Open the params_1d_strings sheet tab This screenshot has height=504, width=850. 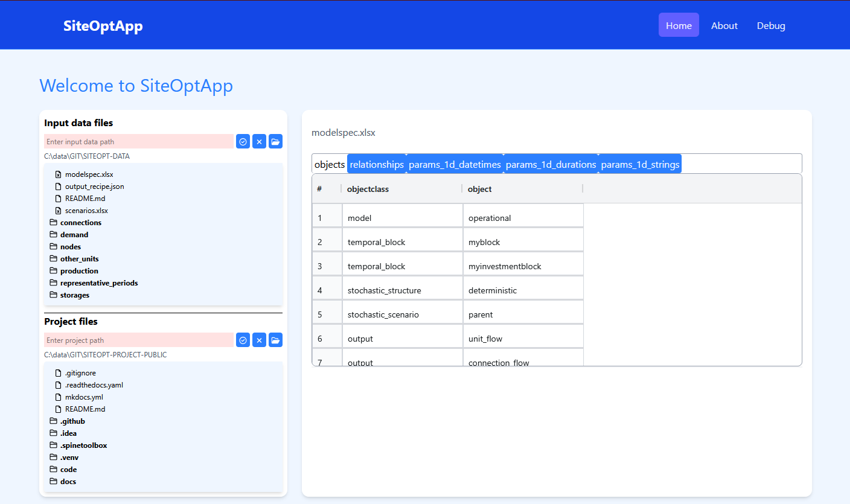tap(640, 164)
